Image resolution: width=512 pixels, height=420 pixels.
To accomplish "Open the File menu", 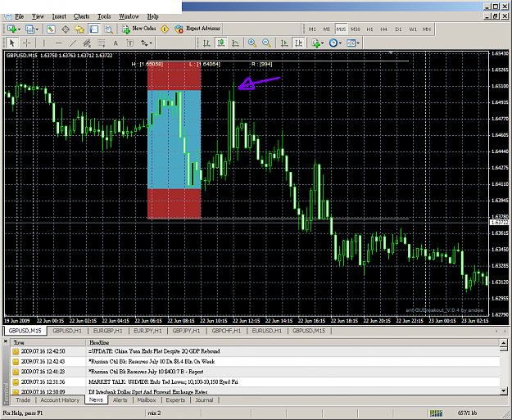I will [20, 16].
